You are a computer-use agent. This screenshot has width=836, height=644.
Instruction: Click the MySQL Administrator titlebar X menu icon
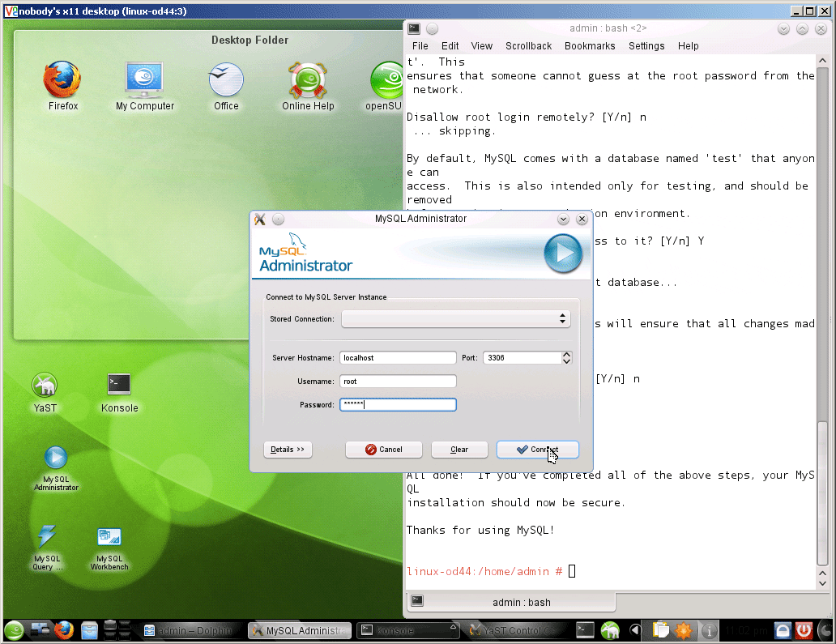pos(260,219)
